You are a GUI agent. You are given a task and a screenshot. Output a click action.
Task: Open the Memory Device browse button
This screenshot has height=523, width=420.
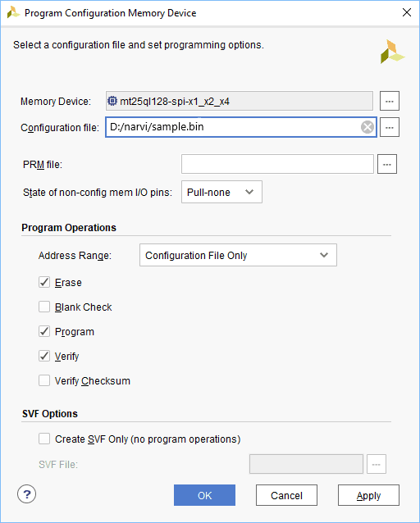click(x=390, y=101)
